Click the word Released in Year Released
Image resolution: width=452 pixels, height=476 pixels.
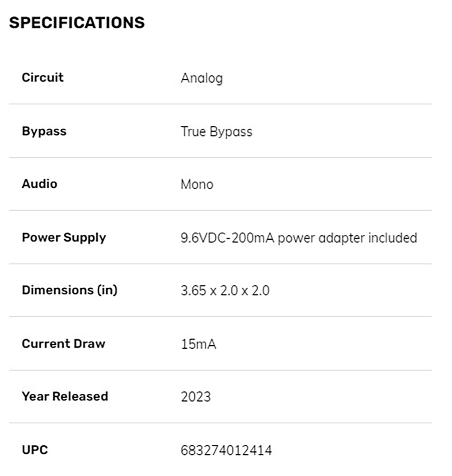point(80,396)
